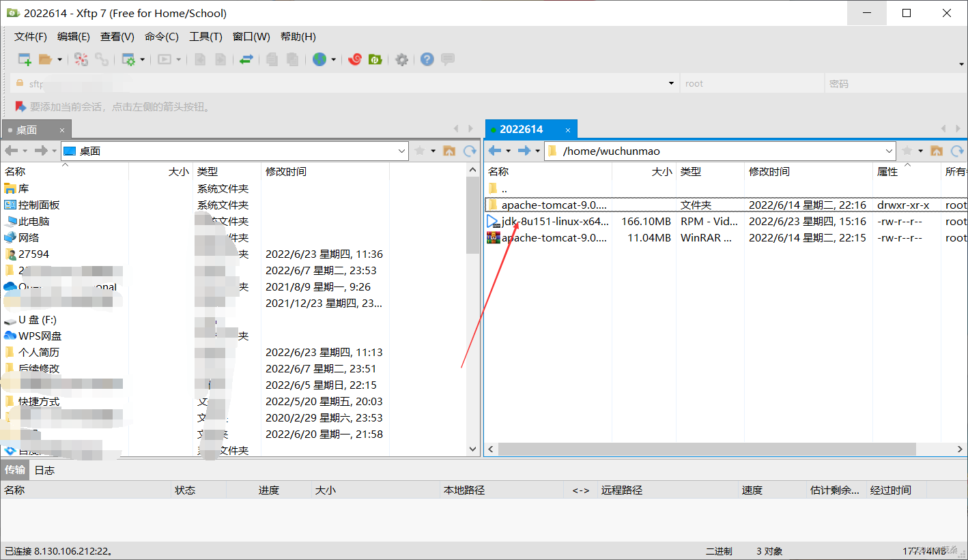Expand the session properties dropdown arrow
The image size is (968, 560).
(142, 59)
